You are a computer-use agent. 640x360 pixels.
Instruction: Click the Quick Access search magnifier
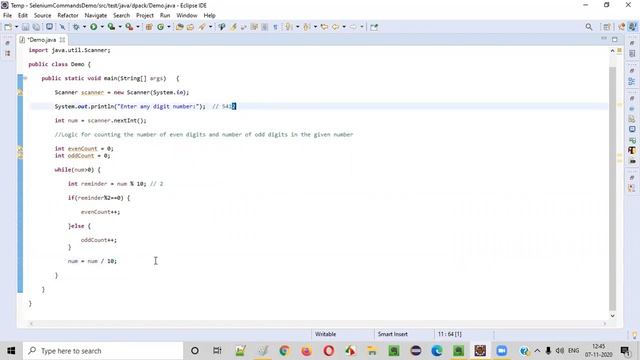click(x=589, y=27)
